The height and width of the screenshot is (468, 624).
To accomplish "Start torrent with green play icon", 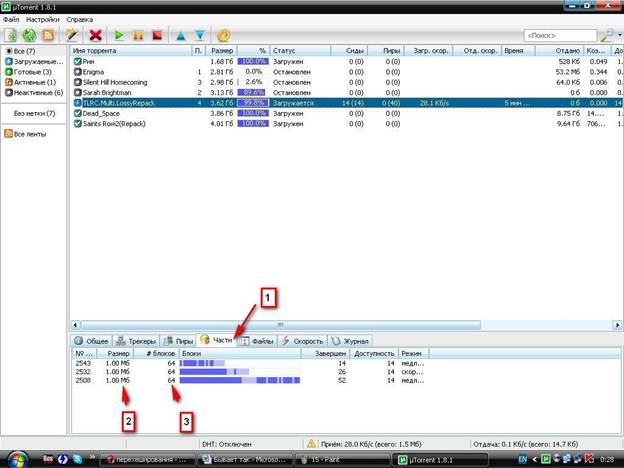I will (x=119, y=35).
